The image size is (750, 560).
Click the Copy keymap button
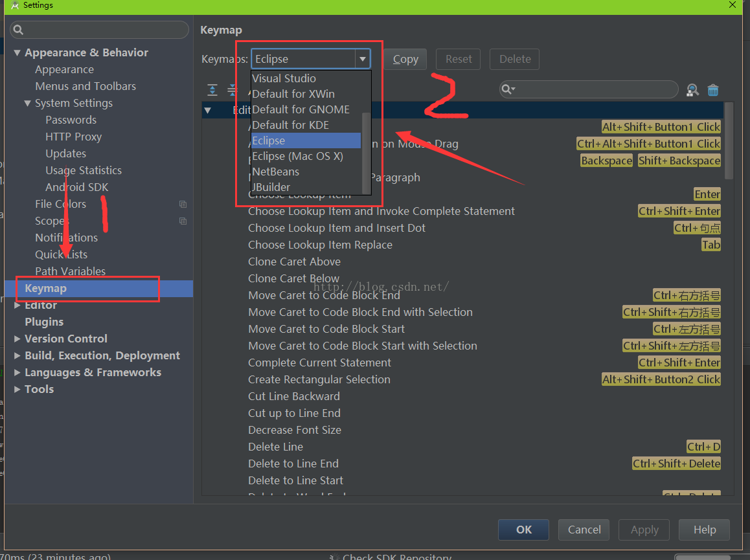point(405,59)
